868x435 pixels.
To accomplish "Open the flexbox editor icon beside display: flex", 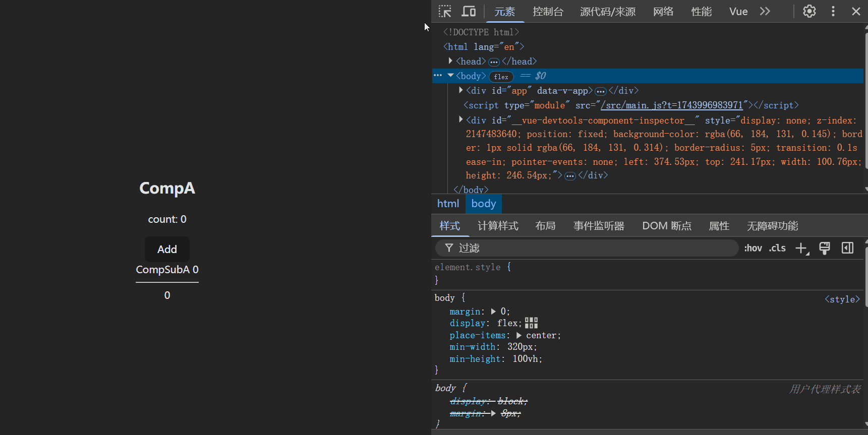I will [531, 323].
